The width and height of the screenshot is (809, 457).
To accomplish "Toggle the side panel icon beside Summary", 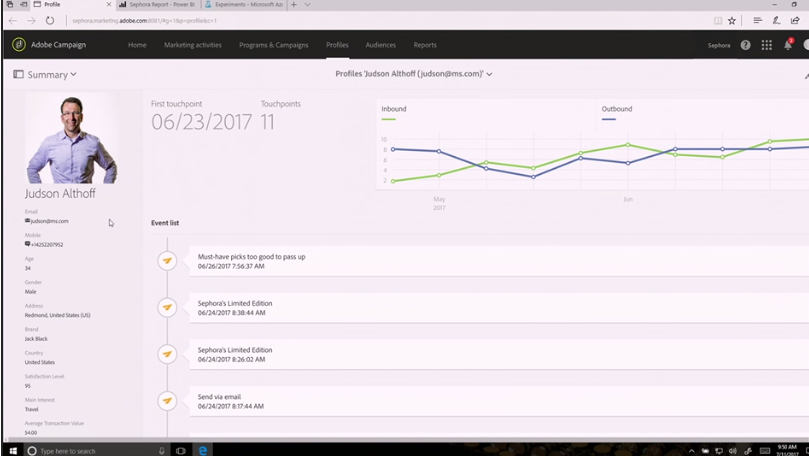I will pyautogui.click(x=18, y=74).
